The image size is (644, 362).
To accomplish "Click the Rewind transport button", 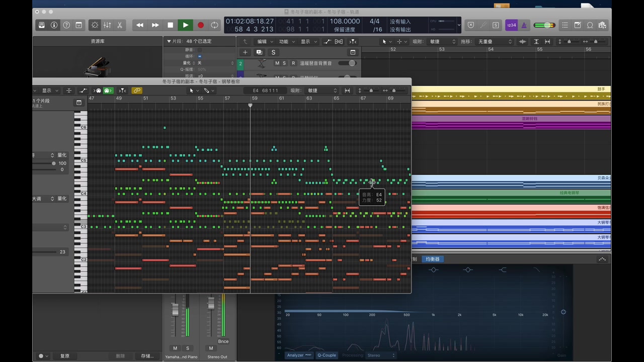I will [140, 25].
